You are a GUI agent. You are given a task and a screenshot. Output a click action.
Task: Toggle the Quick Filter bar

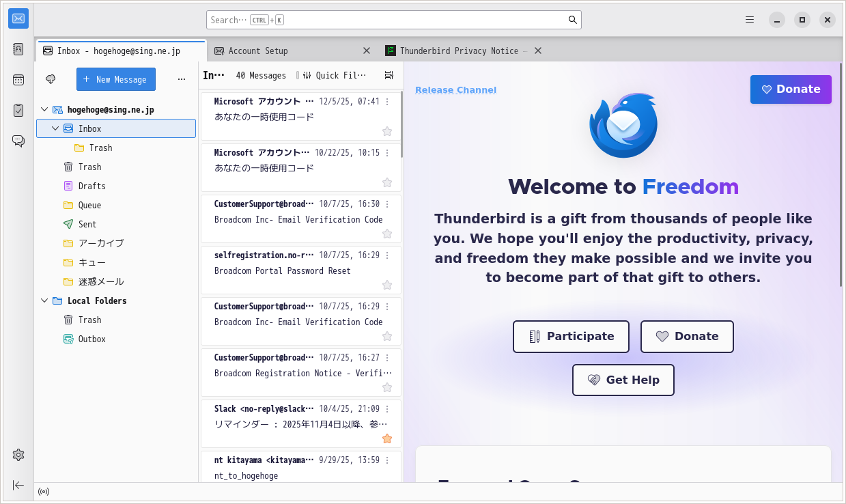coord(334,75)
